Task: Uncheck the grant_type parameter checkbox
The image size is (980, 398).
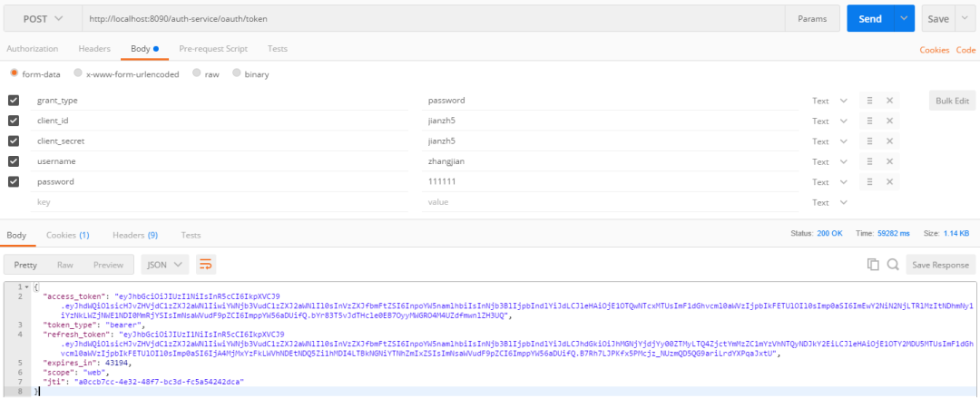Action: (14, 101)
